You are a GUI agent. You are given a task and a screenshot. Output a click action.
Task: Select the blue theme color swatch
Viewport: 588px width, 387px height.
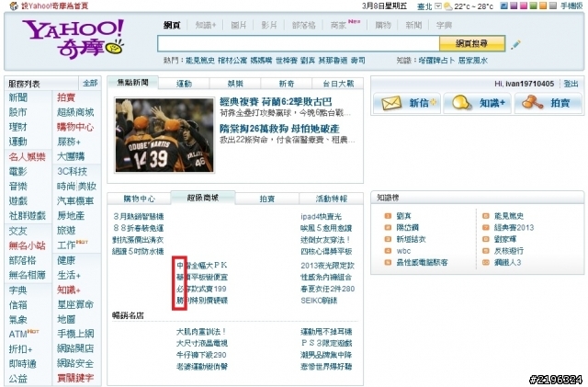click(x=504, y=6)
